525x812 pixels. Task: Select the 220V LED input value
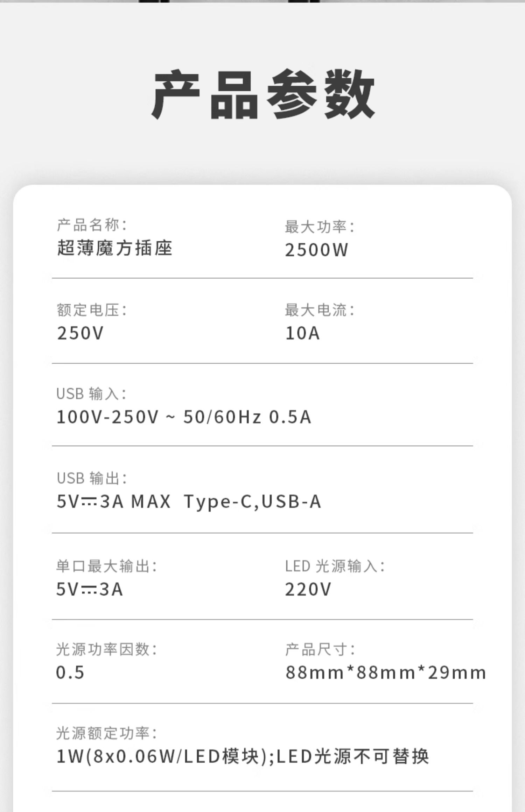pos(308,589)
